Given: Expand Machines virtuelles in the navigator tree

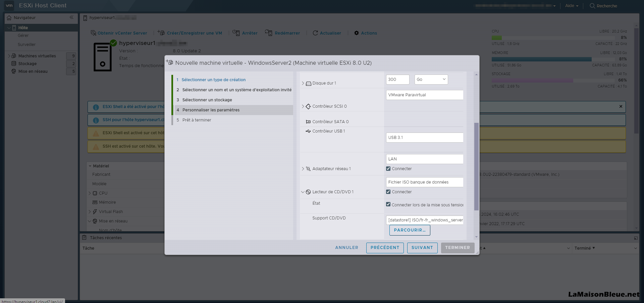Looking at the screenshot, I should point(9,56).
